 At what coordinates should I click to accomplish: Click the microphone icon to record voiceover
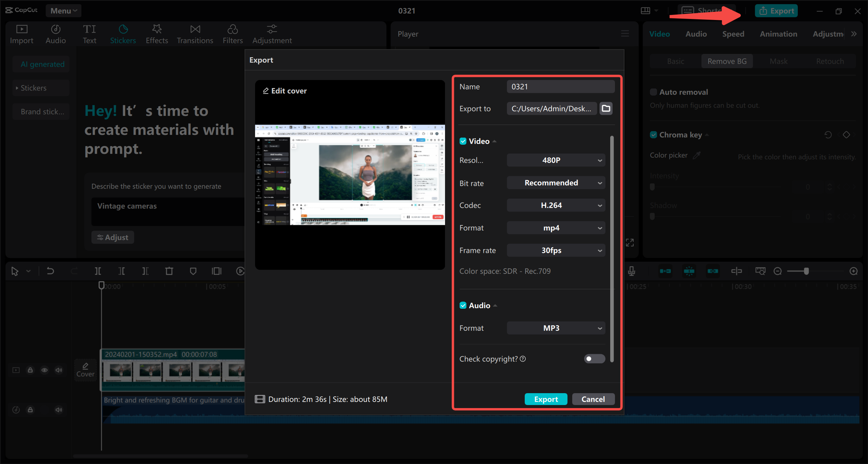click(x=631, y=271)
